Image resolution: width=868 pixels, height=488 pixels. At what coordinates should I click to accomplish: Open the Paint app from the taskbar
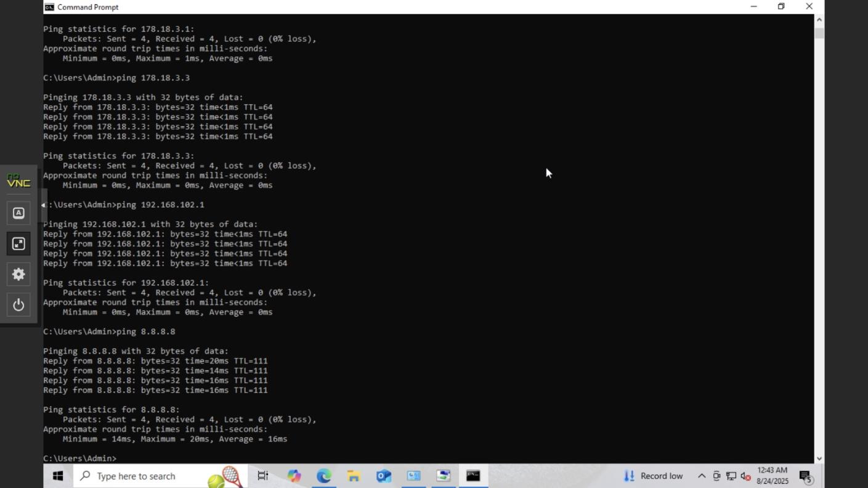[443, 475]
